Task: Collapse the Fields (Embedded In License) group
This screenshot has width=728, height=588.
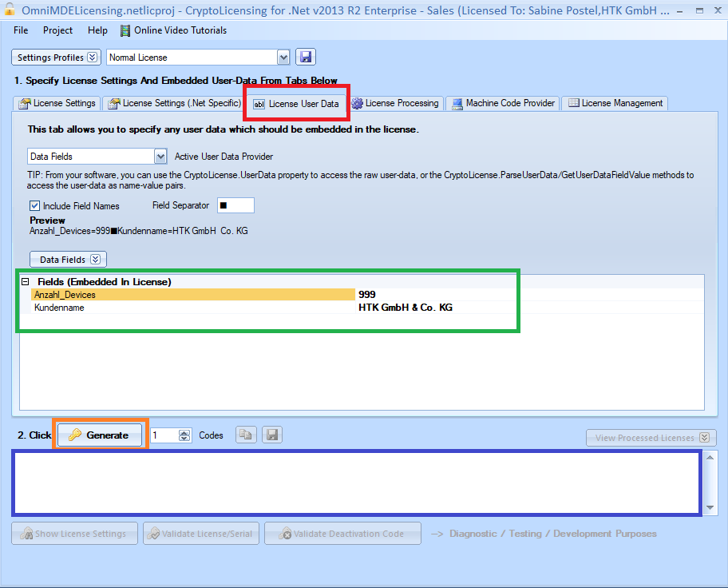Action: 26,282
